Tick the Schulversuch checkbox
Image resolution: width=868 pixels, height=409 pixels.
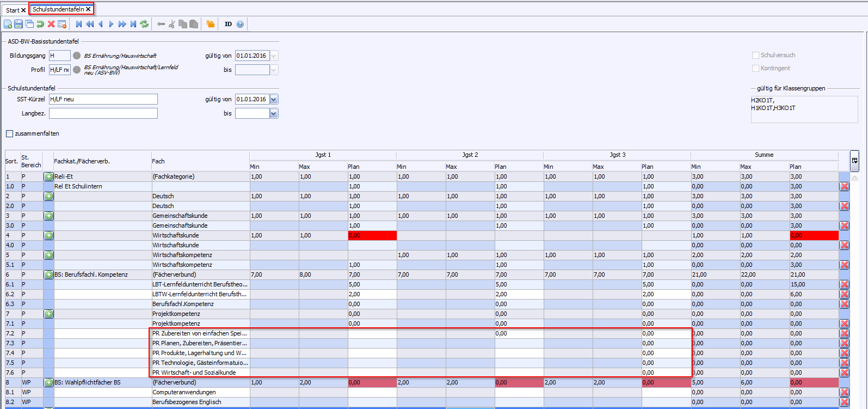755,55
